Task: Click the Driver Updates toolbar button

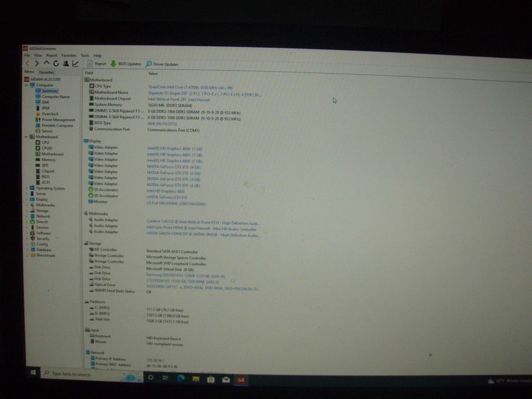Action: pos(162,64)
